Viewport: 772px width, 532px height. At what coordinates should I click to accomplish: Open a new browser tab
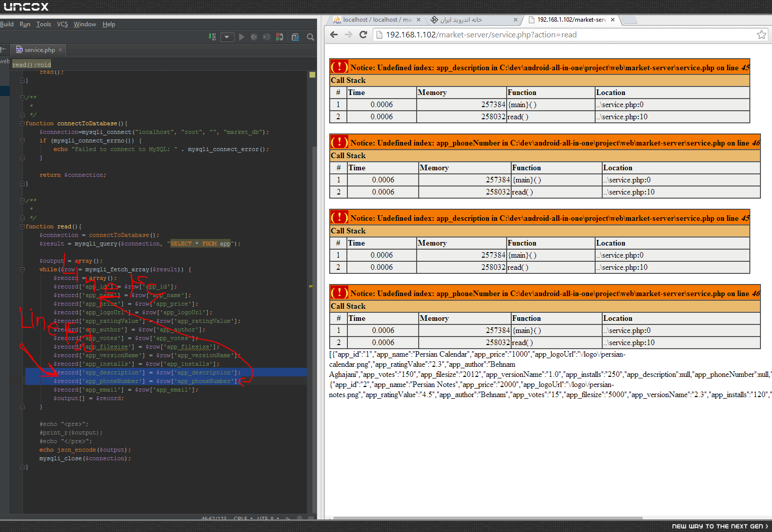pyautogui.click(x=629, y=20)
